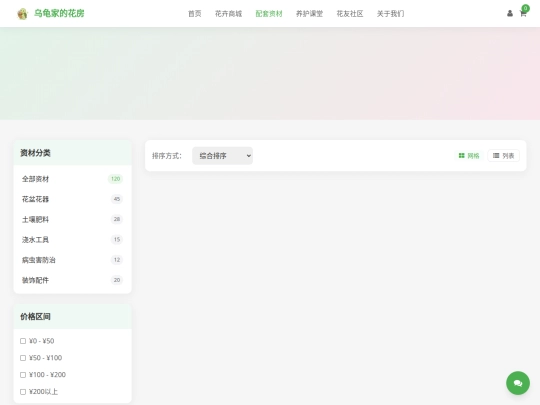Select 浇水工具 category
Image resolution: width=540 pixels, height=405 pixels.
[x=72, y=239]
